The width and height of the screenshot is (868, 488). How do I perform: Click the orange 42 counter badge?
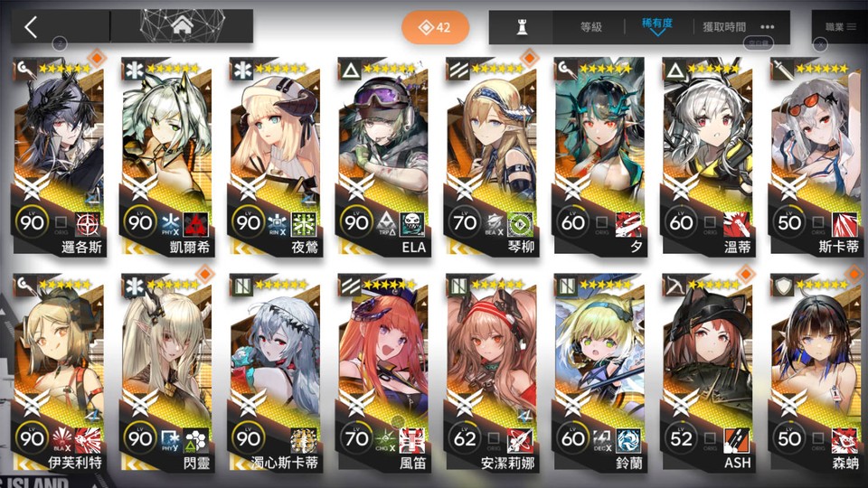(x=435, y=27)
